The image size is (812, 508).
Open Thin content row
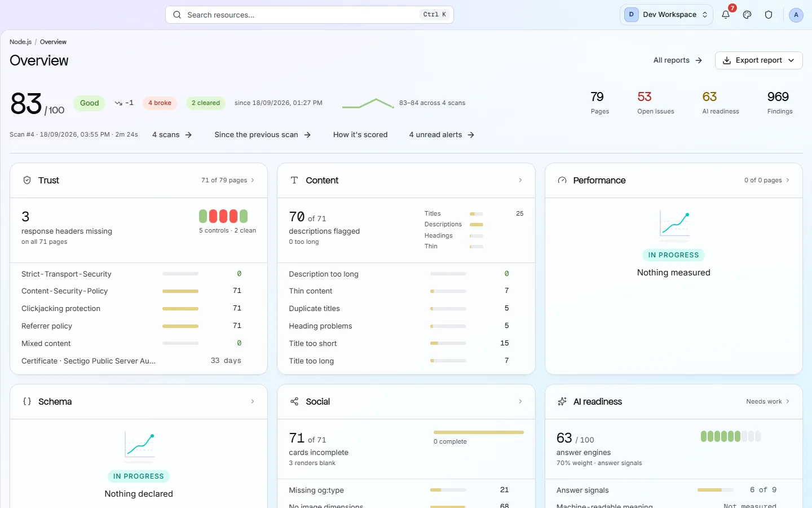[406, 291]
